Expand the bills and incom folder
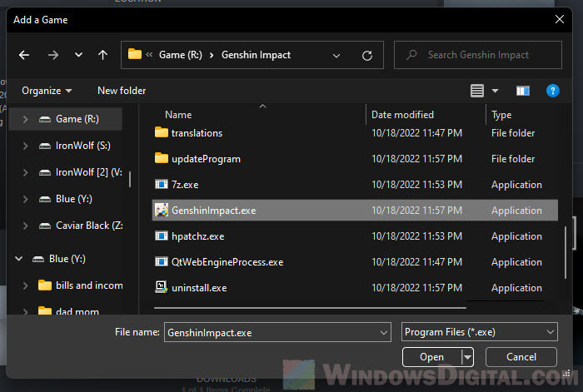Screen dimensions: 583x392 (25, 285)
